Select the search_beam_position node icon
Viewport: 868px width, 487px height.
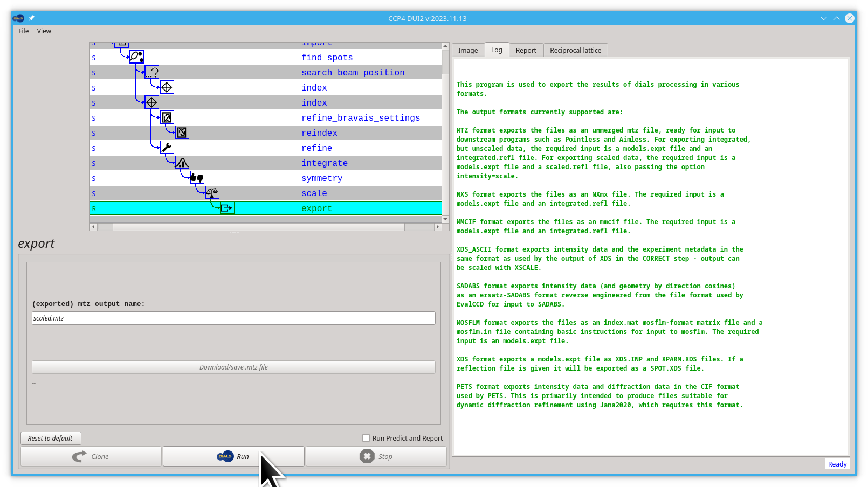pyautogui.click(x=152, y=72)
